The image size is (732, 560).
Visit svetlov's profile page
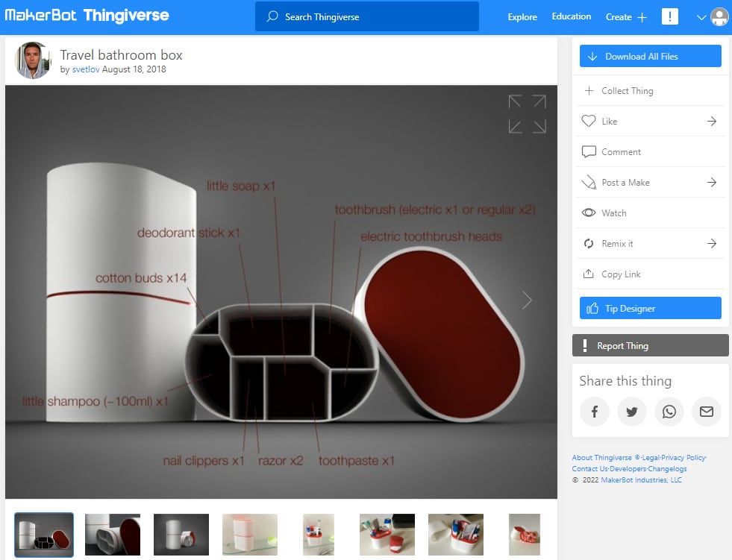pos(88,68)
